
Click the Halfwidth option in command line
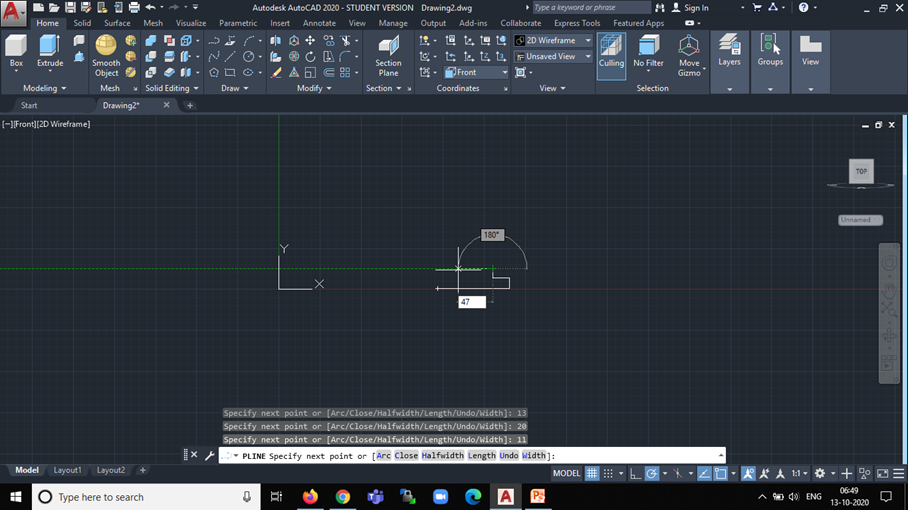pyautogui.click(x=442, y=456)
